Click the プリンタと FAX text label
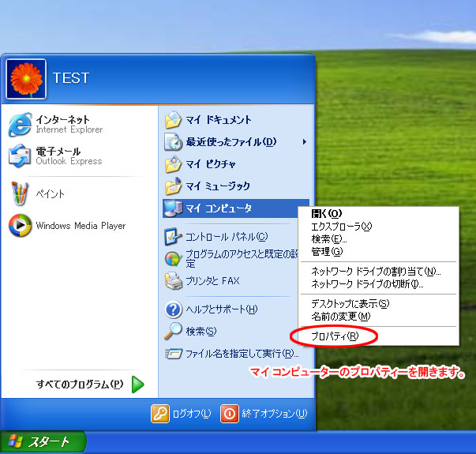The width and height of the screenshot is (476, 454). [212, 281]
